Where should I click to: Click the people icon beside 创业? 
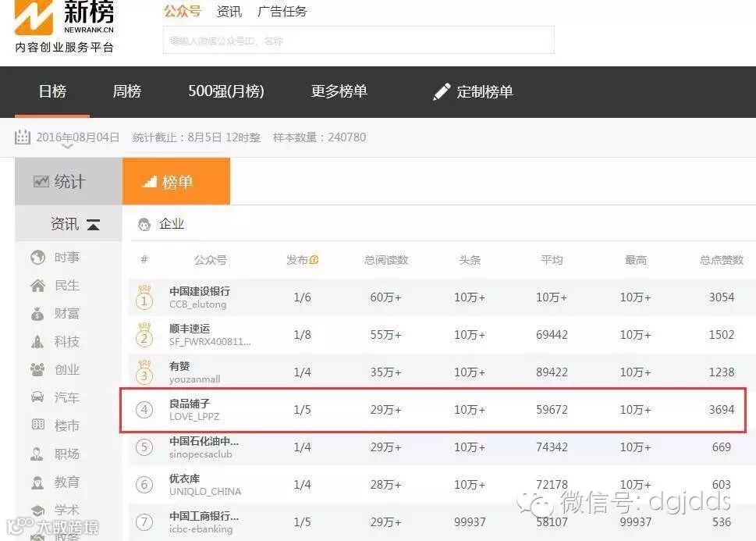(37, 370)
